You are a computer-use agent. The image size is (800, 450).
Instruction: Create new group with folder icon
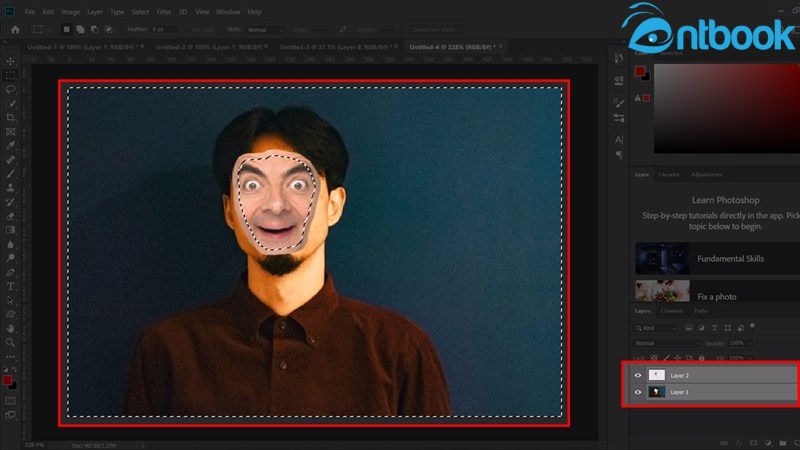coord(782,443)
